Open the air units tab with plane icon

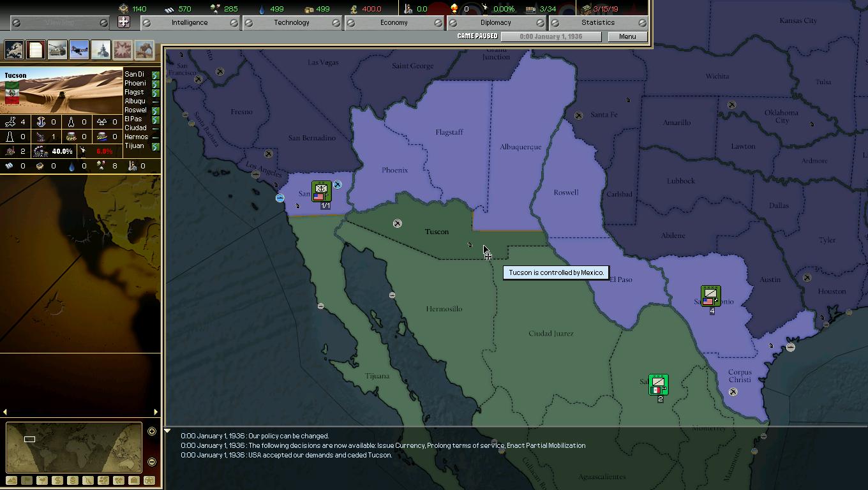click(x=79, y=49)
